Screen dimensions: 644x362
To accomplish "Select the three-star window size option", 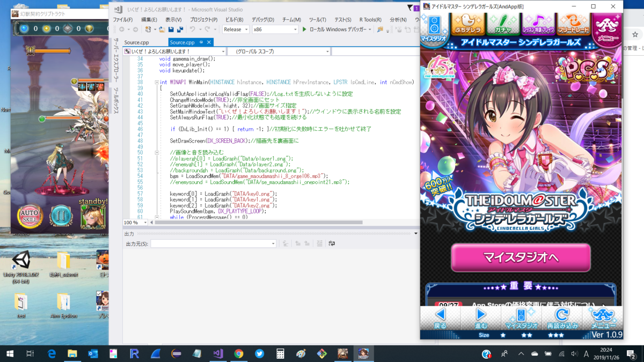I will [555, 335].
